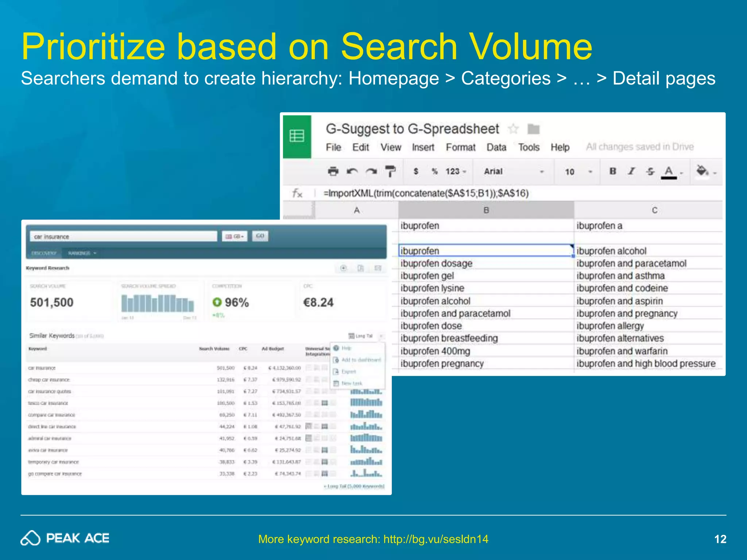The image size is (747, 560).
Task: Click the Long Tail filter button
Action: 361,336
